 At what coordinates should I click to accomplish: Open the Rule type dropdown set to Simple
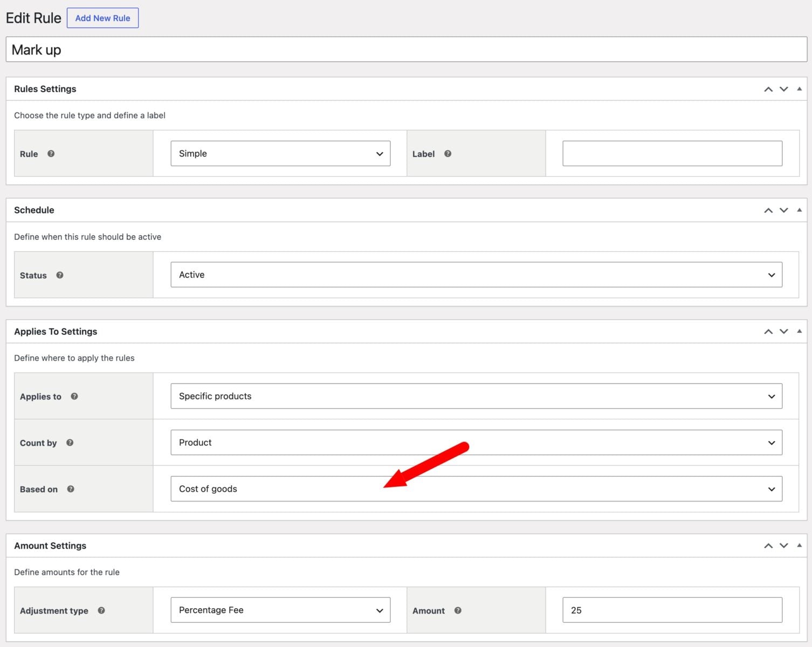(x=280, y=154)
